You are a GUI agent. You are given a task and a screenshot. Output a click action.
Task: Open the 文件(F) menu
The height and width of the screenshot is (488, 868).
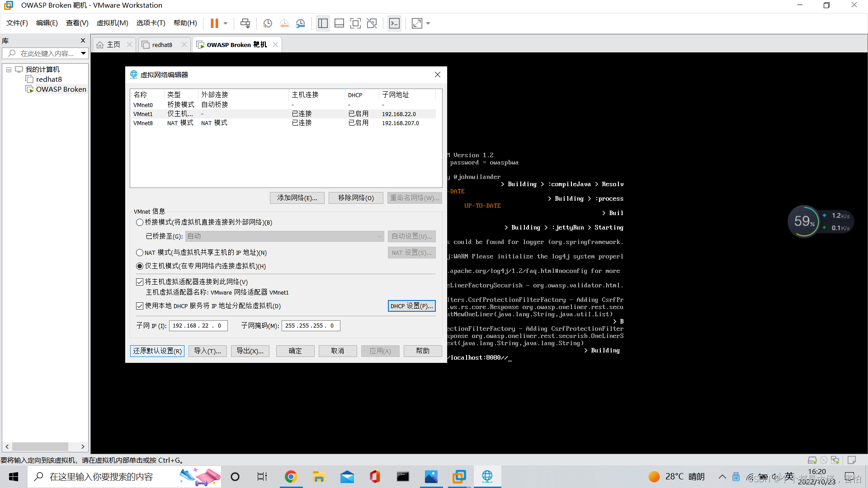(x=17, y=23)
